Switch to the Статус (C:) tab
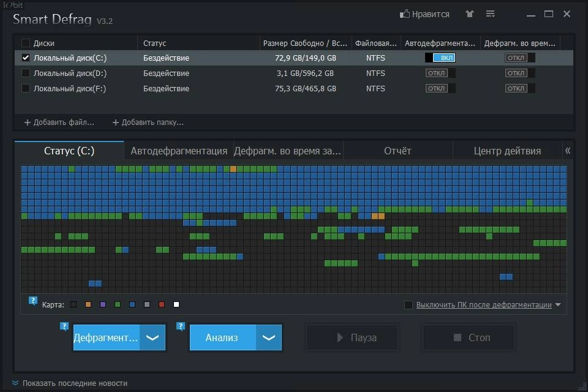588x392 pixels. click(x=69, y=151)
